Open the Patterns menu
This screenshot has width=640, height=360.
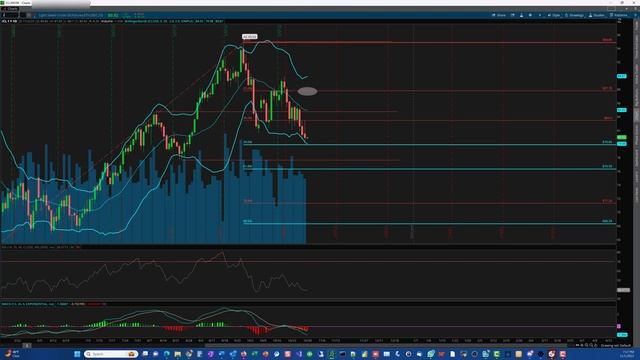click(x=618, y=15)
